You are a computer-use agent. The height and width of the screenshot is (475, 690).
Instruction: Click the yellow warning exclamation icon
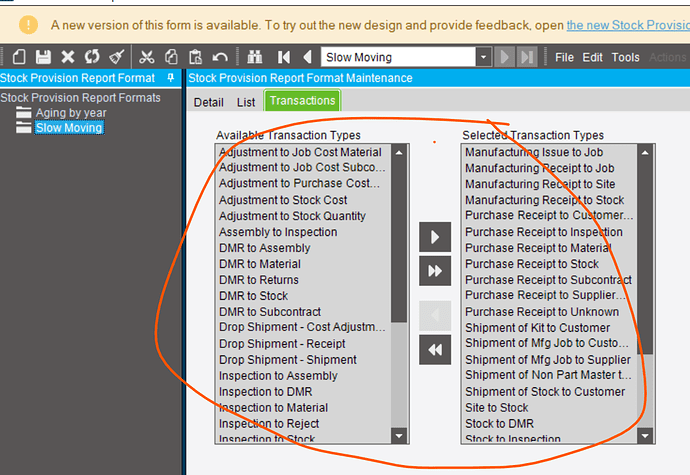coord(28,25)
